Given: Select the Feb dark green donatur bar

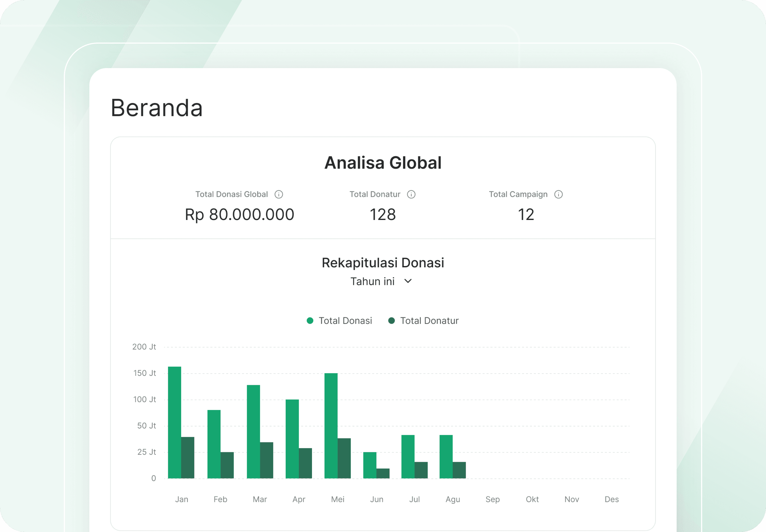Looking at the screenshot, I should [227, 465].
